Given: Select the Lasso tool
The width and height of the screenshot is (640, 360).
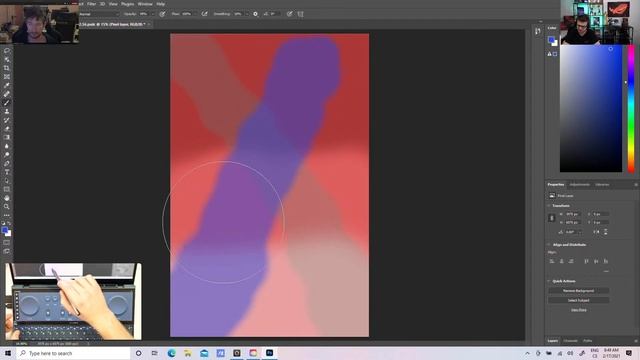Looking at the screenshot, I should [7, 51].
